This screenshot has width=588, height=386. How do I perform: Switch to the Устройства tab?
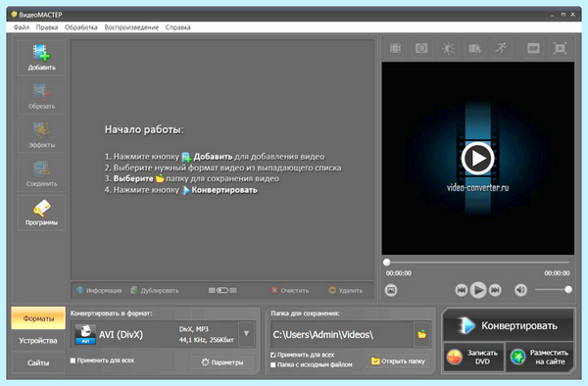[38, 341]
